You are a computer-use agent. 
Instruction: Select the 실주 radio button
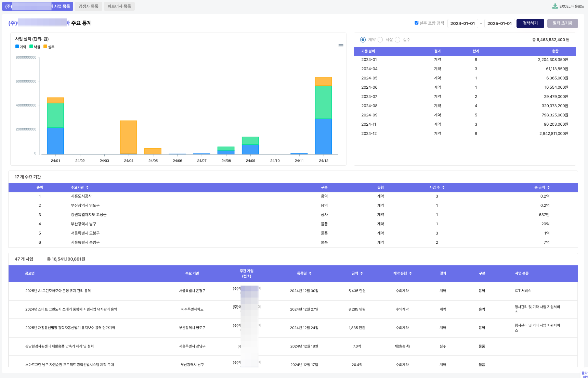pos(397,40)
